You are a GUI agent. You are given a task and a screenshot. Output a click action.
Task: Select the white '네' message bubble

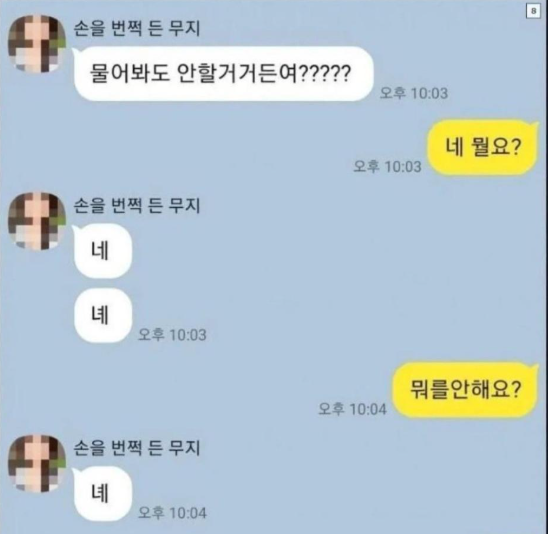click(102, 251)
